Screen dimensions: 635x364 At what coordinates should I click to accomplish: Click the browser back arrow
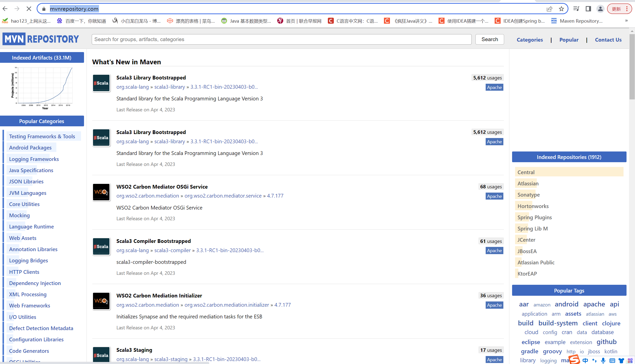[x=5, y=9]
